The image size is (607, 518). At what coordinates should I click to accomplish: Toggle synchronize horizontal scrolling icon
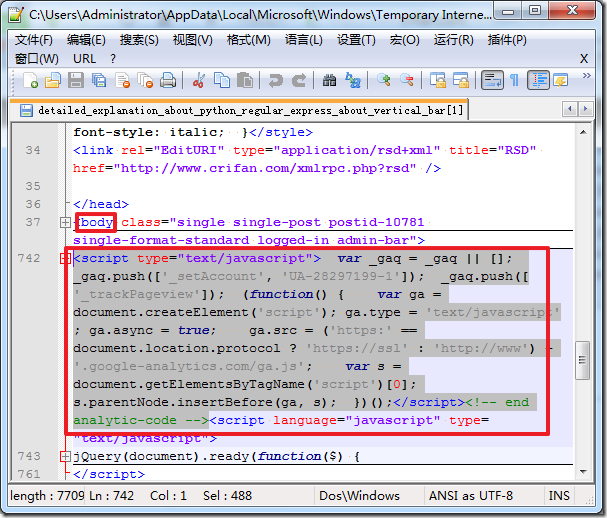point(461,81)
